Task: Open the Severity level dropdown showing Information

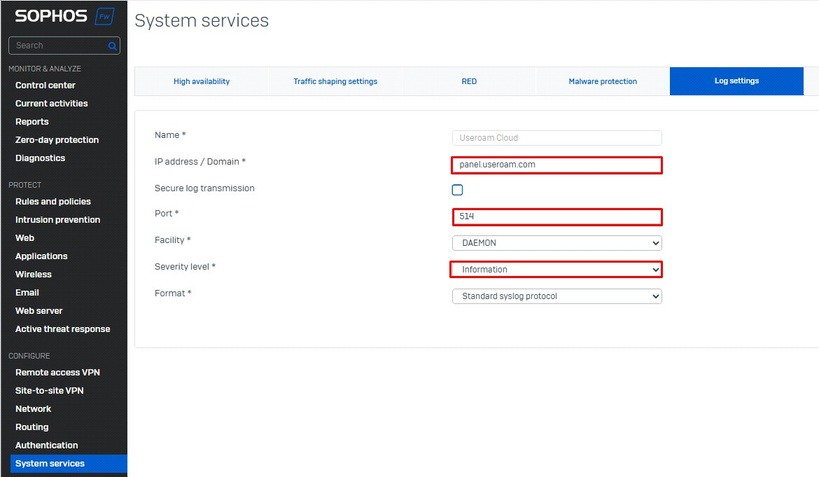Action: click(x=557, y=270)
